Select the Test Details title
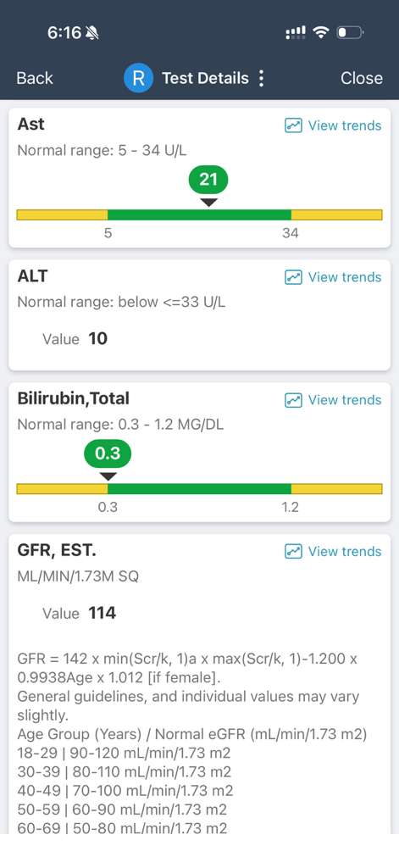Screen dimensions: 399x868 (205, 78)
